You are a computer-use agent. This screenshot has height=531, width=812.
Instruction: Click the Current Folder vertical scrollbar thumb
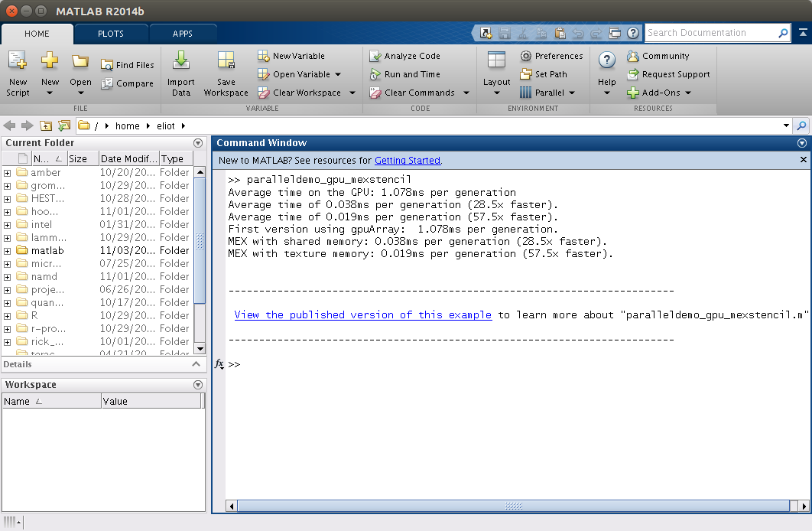pyautogui.click(x=200, y=241)
